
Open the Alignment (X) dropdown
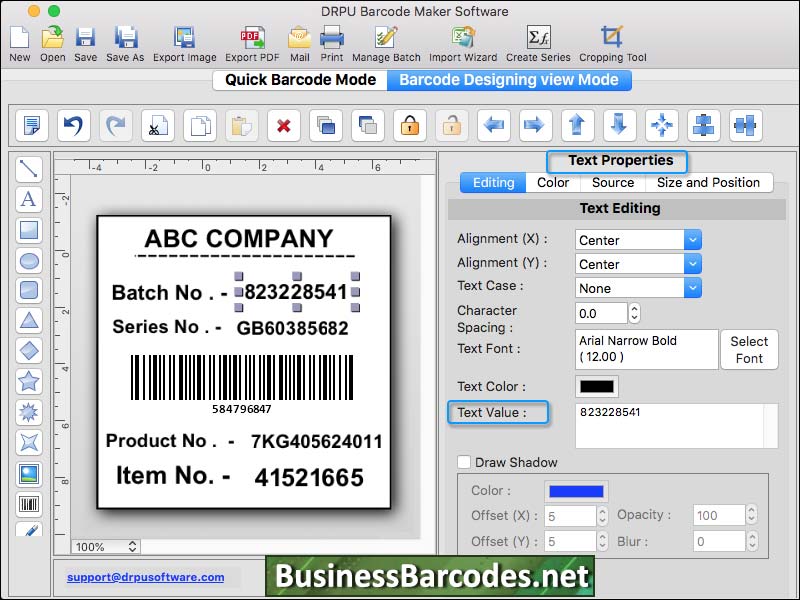(637, 239)
